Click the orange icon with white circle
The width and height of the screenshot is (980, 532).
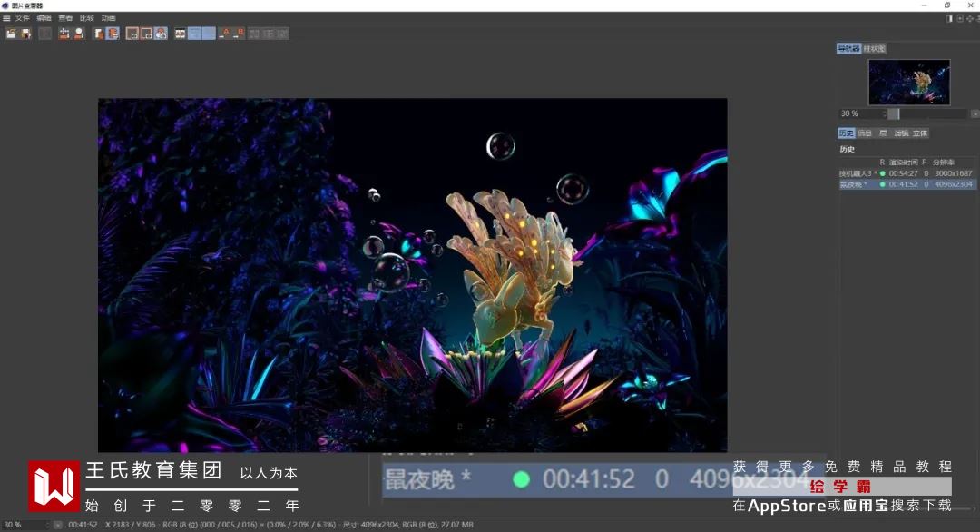[79, 33]
